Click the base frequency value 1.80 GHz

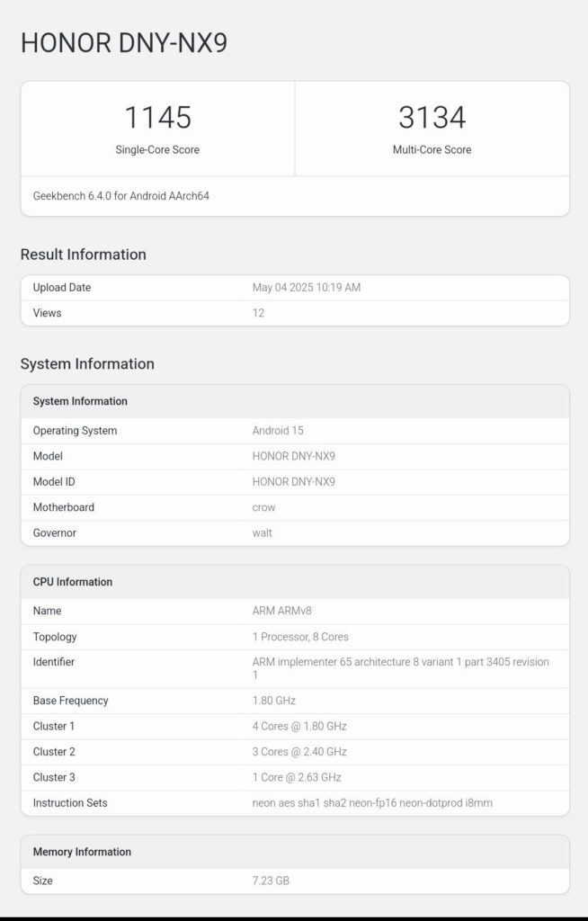[273, 701]
